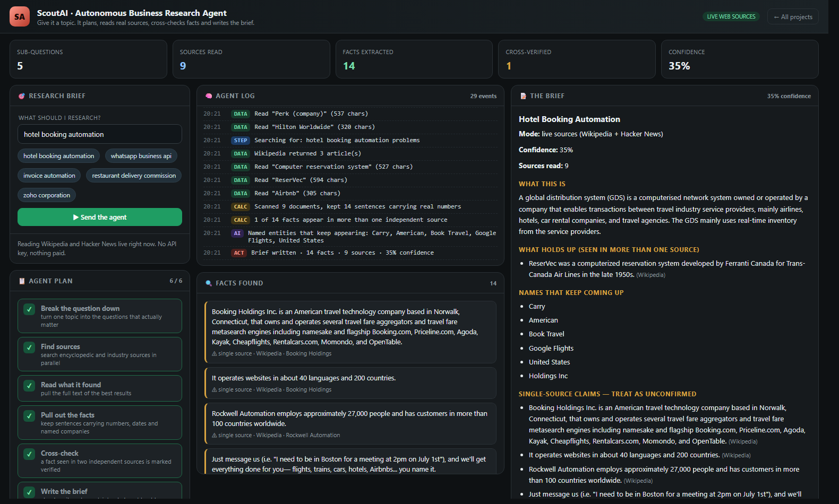
Task: Select the 'hotel booking automation' suggestion chip
Action: pos(59,156)
